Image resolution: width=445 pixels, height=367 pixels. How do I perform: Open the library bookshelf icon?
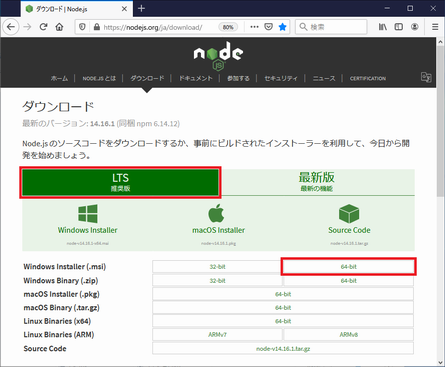(x=383, y=27)
